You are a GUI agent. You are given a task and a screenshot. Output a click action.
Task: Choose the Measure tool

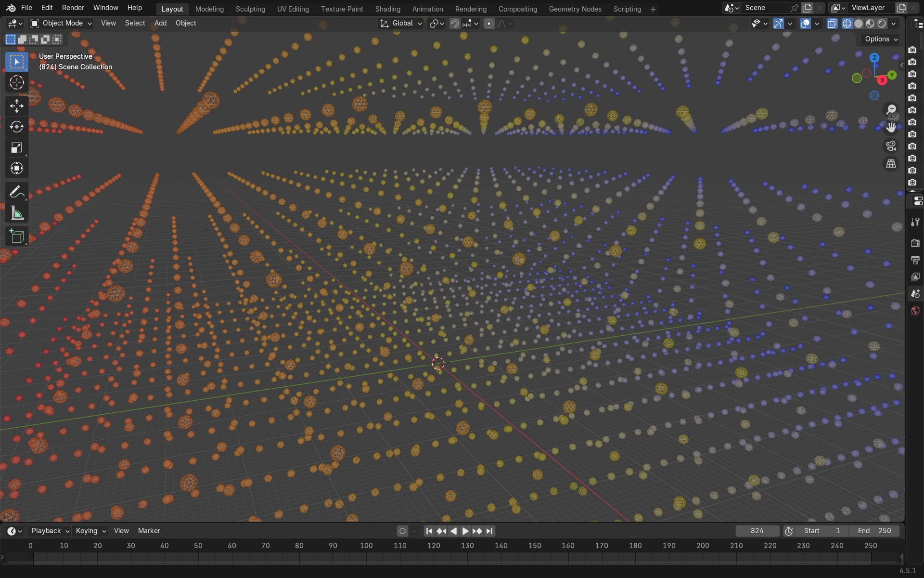pos(17,213)
